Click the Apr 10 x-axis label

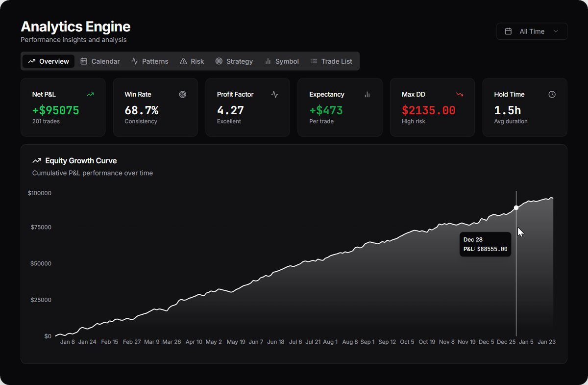point(194,342)
